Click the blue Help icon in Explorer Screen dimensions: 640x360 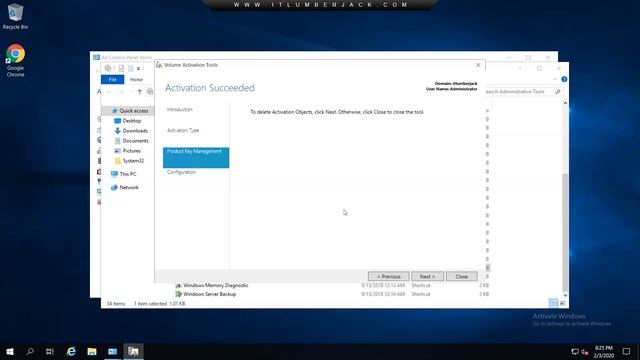click(x=564, y=79)
